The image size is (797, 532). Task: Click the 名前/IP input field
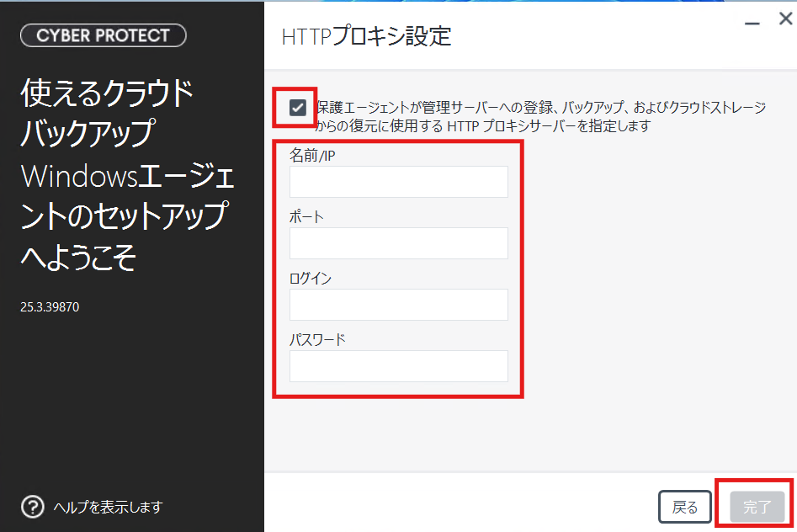click(x=399, y=182)
